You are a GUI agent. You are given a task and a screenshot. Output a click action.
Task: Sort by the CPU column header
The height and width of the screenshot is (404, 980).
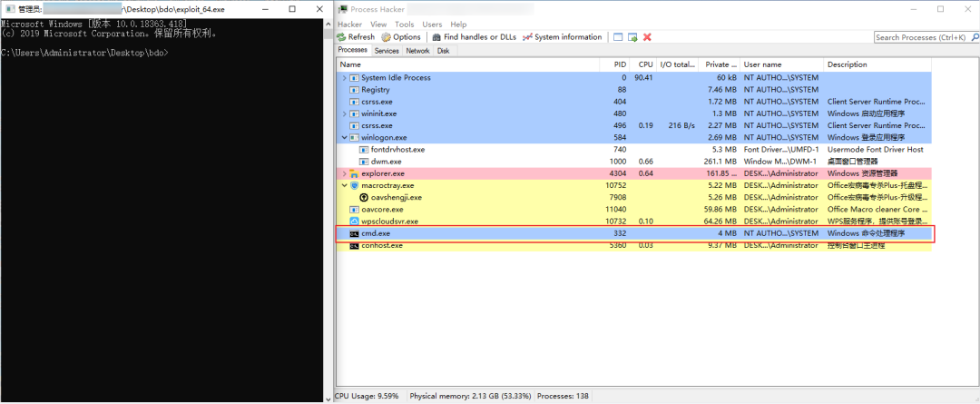point(643,64)
